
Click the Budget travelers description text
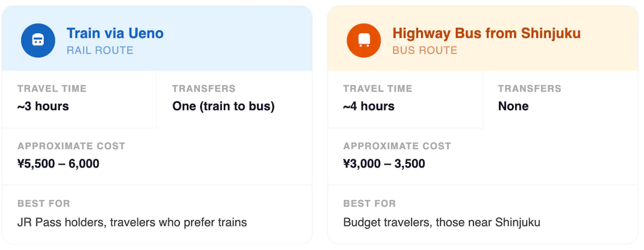pyautogui.click(x=441, y=222)
